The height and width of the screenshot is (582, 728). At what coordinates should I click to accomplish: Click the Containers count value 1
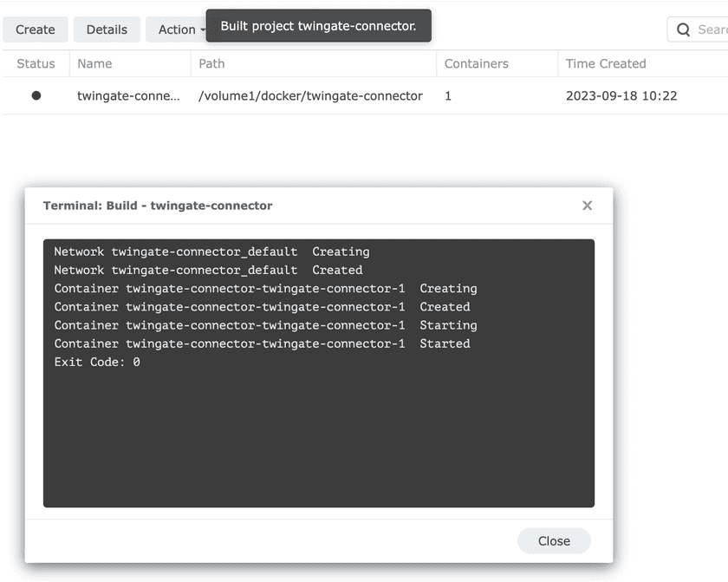coord(448,95)
